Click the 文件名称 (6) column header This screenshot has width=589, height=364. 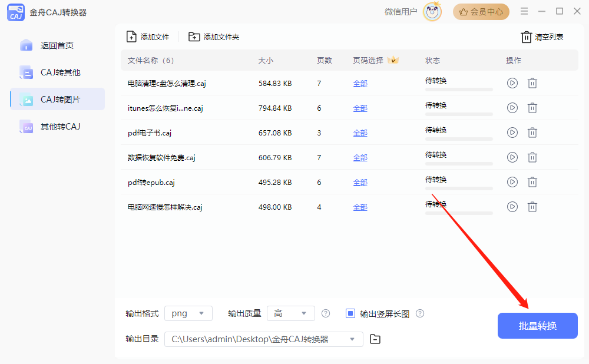(151, 61)
